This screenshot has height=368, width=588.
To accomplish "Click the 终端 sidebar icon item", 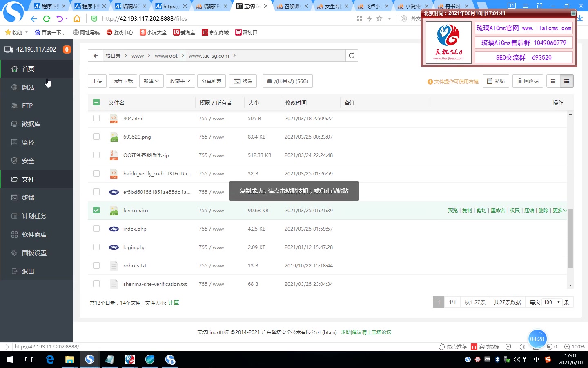I will tap(37, 197).
